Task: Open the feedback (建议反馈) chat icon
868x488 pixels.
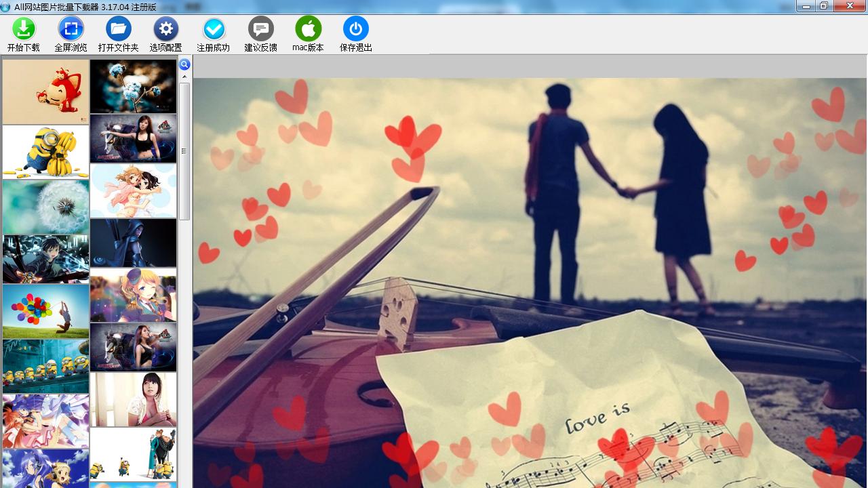Action: click(x=261, y=30)
